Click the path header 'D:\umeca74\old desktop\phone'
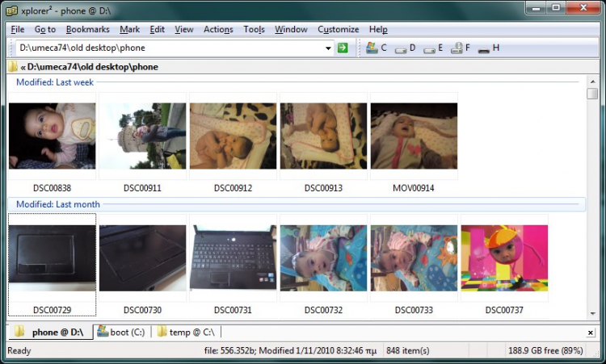 point(93,67)
